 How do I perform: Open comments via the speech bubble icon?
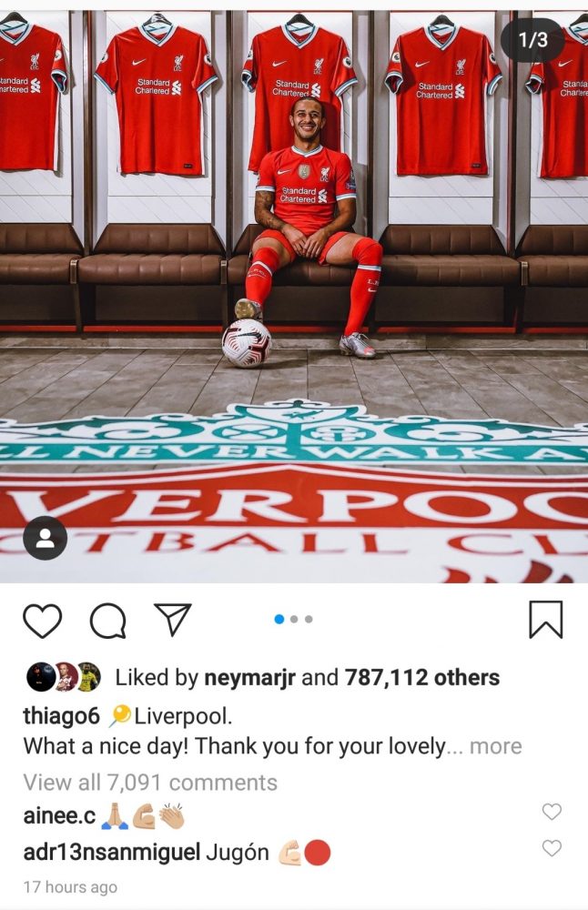(108, 621)
